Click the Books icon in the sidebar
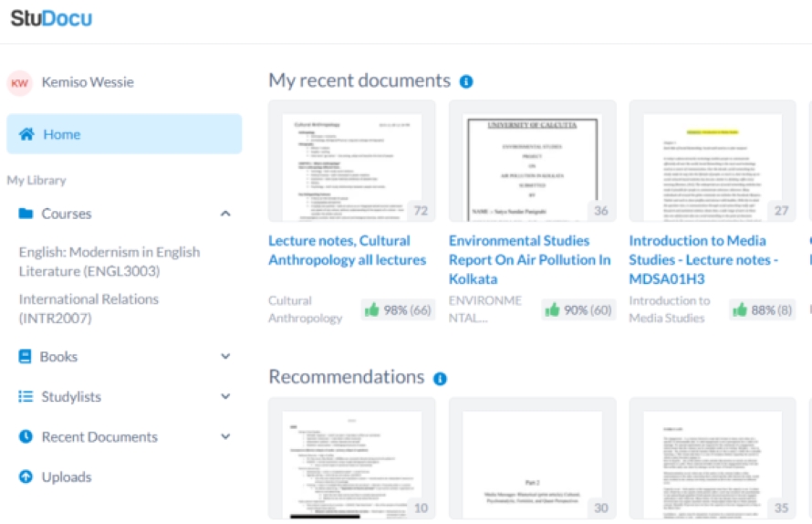The image size is (812, 524). [x=25, y=357]
